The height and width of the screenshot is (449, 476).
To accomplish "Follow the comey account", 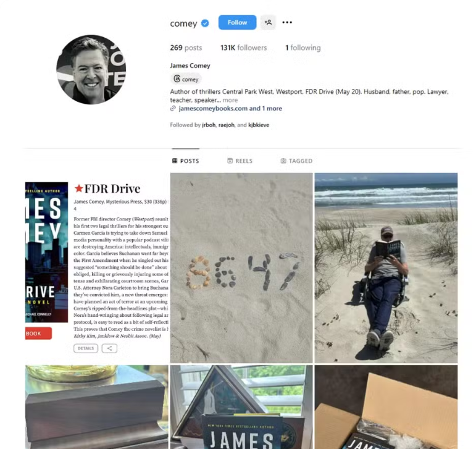I will coord(238,22).
